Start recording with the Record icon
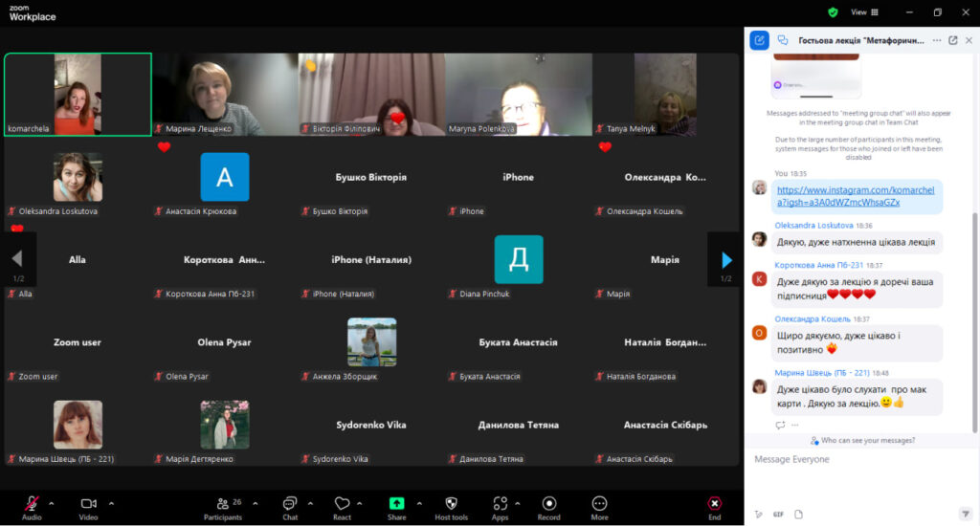This screenshot has width=980, height=526. tap(549, 503)
